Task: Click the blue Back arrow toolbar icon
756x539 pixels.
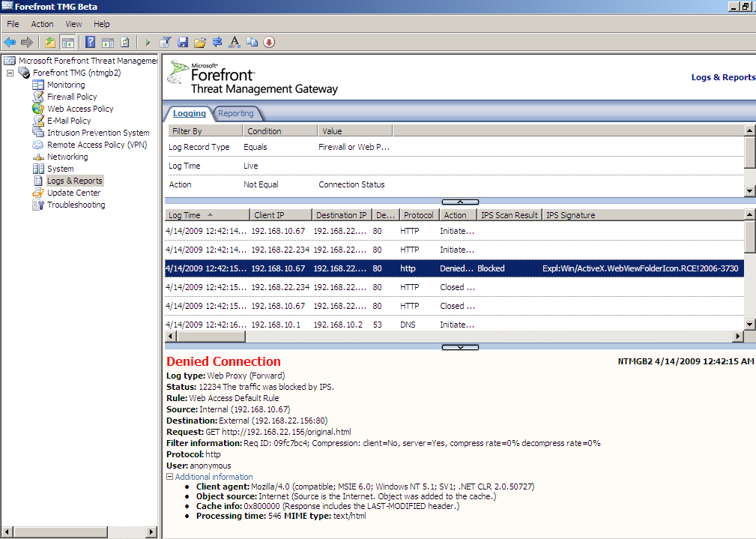Action: click(x=10, y=43)
